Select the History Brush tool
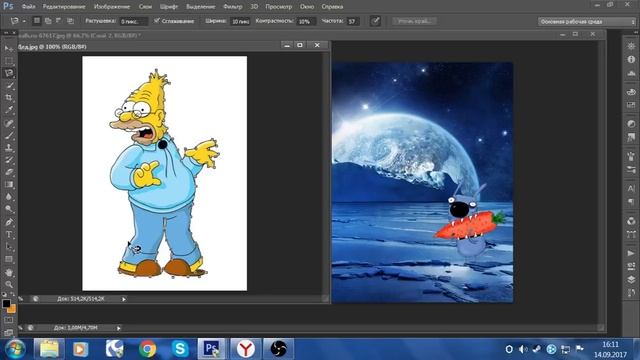 pyautogui.click(x=9, y=160)
